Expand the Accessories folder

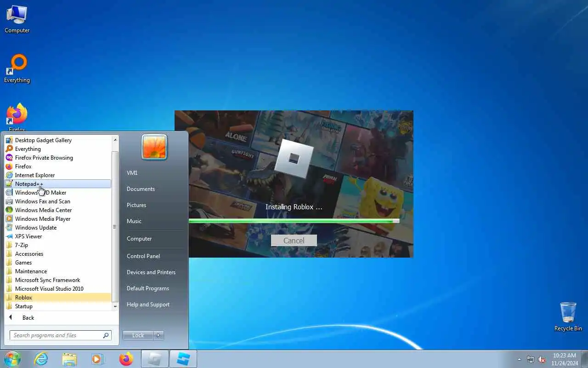58,253
